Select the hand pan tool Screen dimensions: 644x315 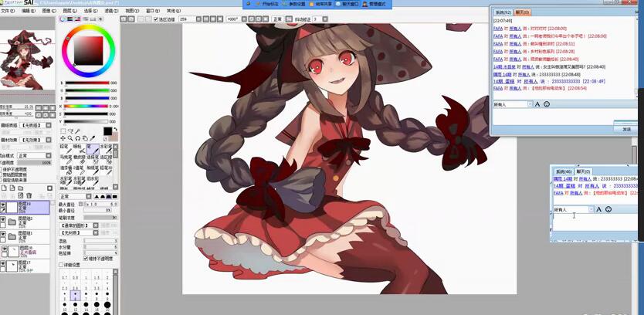(x=85, y=138)
